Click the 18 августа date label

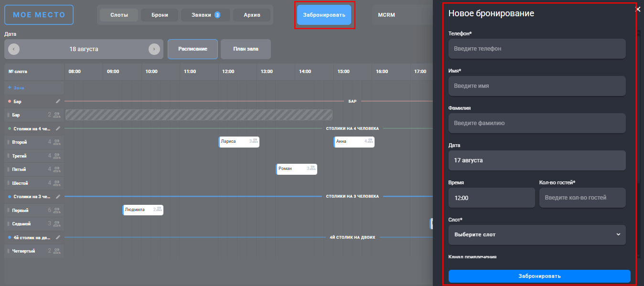pos(84,49)
